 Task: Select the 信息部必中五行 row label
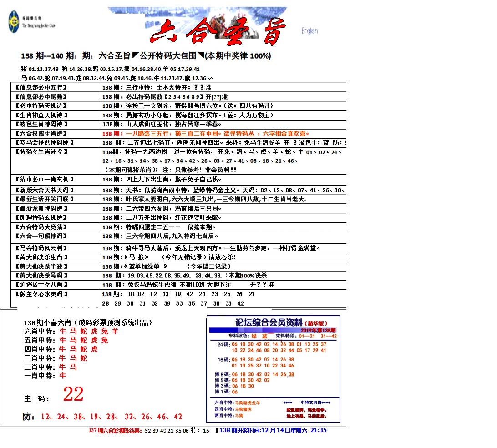[x=41, y=87]
